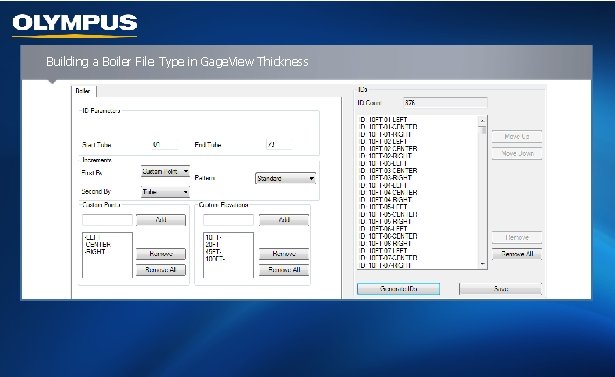Click the ID Count field
This screenshot has height=377, width=615.
pyautogui.click(x=445, y=103)
